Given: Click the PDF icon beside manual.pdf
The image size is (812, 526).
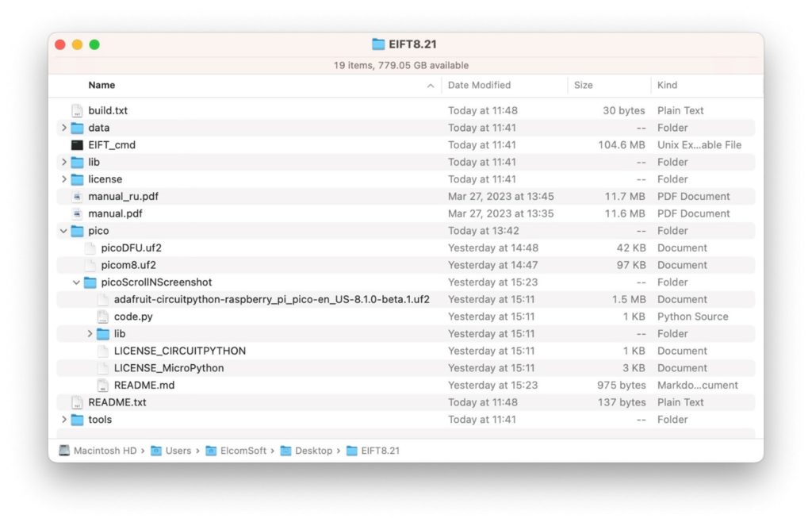Looking at the screenshot, I should (77, 213).
